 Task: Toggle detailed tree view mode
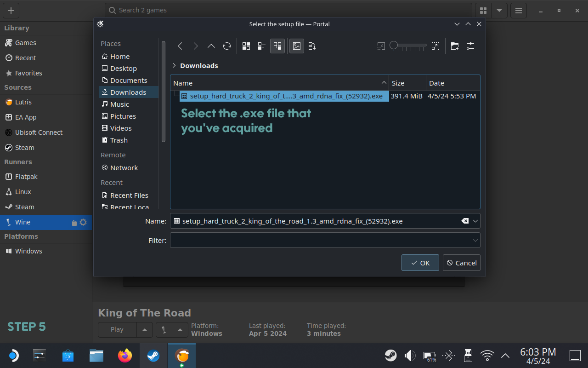coord(277,46)
